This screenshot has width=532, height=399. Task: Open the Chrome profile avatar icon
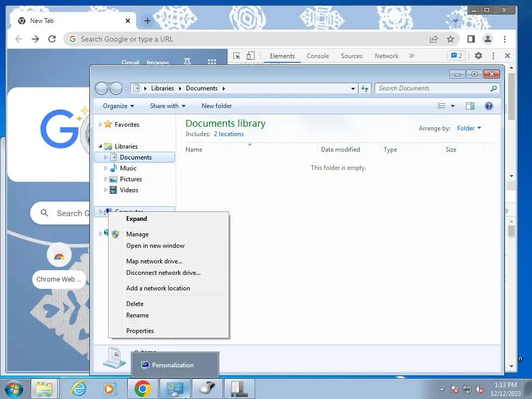(x=487, y=39)
